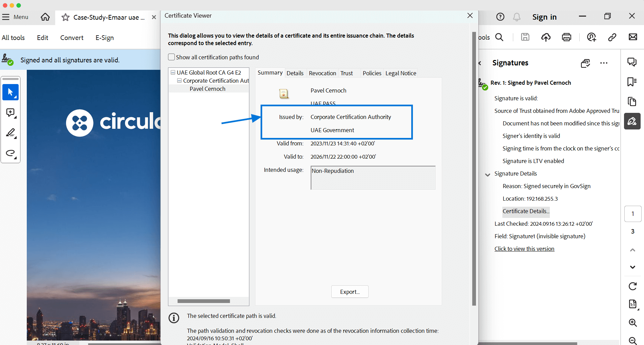Viewport: 644px width, 345px height.
Task: Open the Comments panel
Action: (632, 62)
